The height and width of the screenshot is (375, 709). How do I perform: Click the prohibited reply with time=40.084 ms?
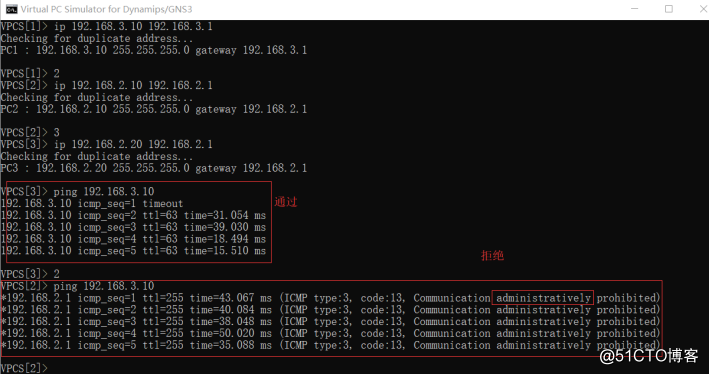(331, 310)
